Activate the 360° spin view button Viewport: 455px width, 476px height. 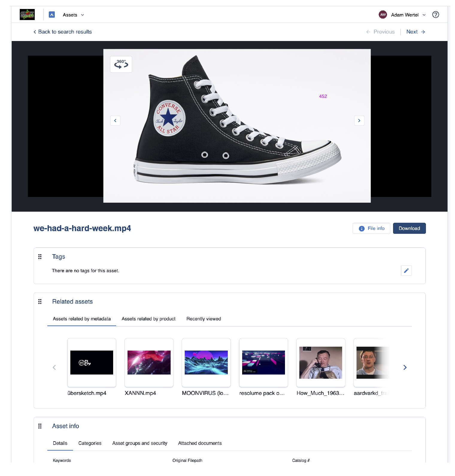point(121,64)
